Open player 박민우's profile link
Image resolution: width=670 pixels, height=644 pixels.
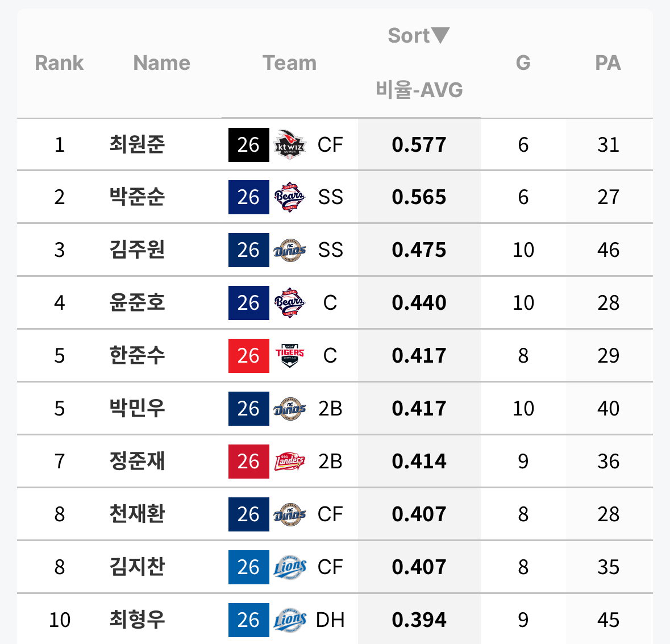tap(137, 408)
